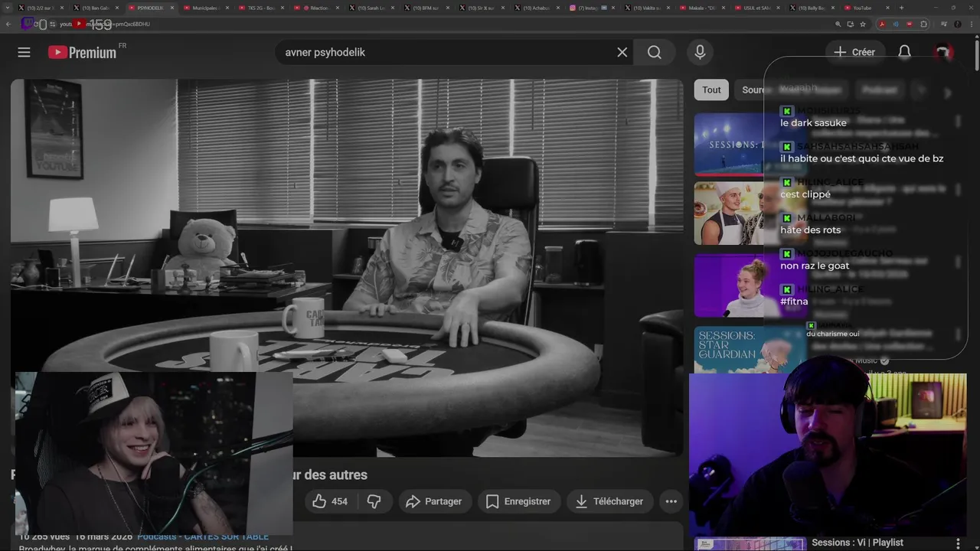980x551 pixels.
Task: Open Sessions : Vi Playlist title
Action: pyautogui.click(x=857, y=543)
